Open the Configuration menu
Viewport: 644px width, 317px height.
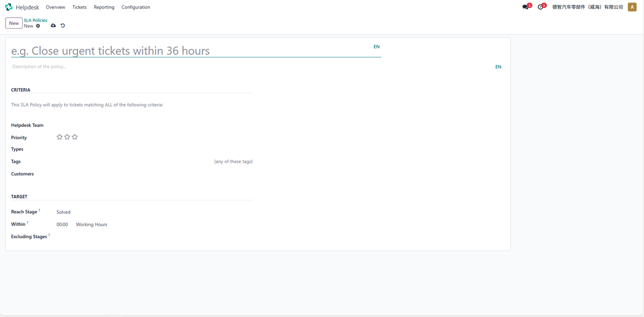(135, 7)
